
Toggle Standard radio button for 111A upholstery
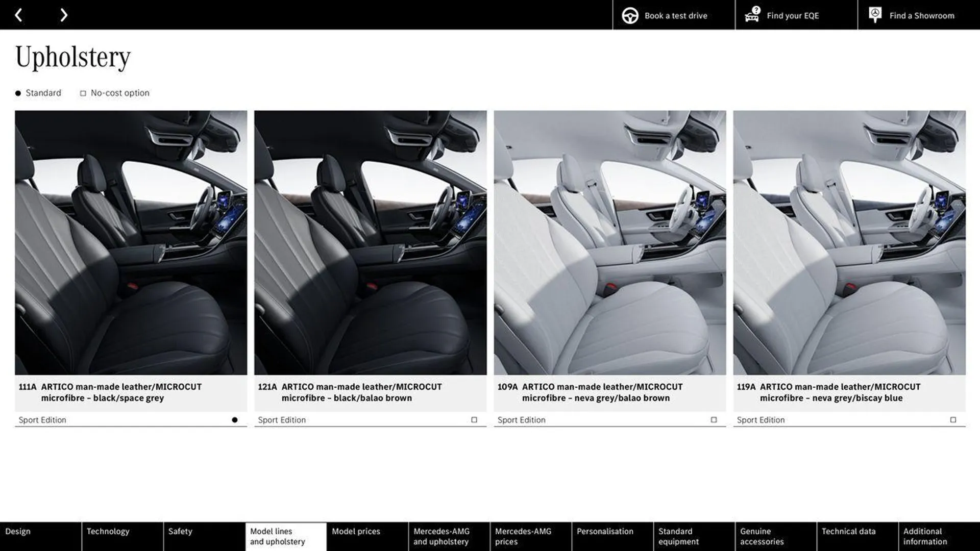(236, 419)
